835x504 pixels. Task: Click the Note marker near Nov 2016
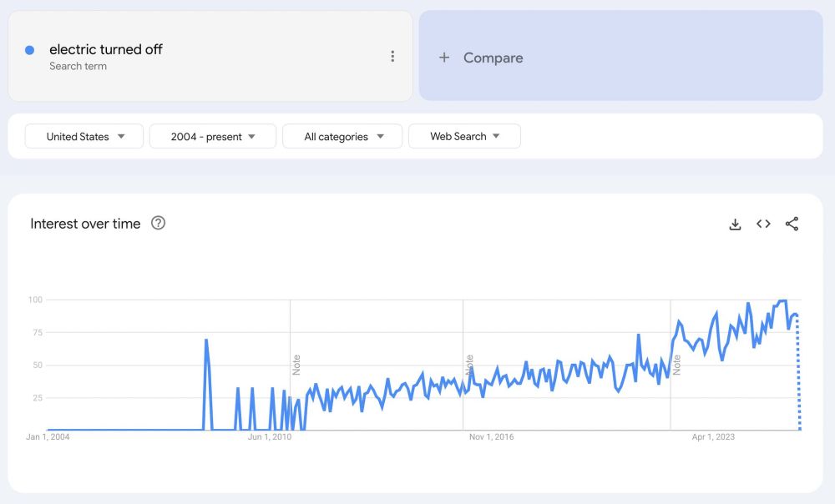[470, 363]
